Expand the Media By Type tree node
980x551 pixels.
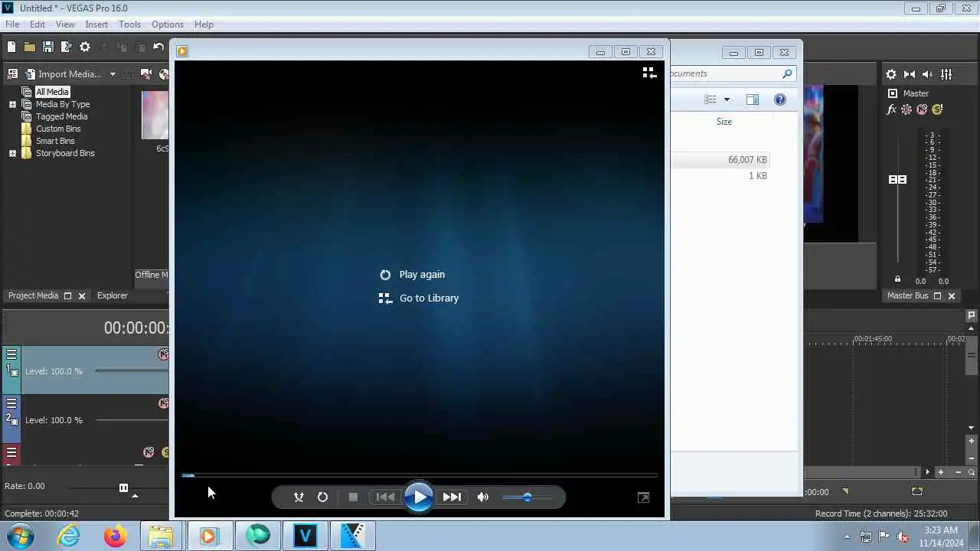(12, 104)
